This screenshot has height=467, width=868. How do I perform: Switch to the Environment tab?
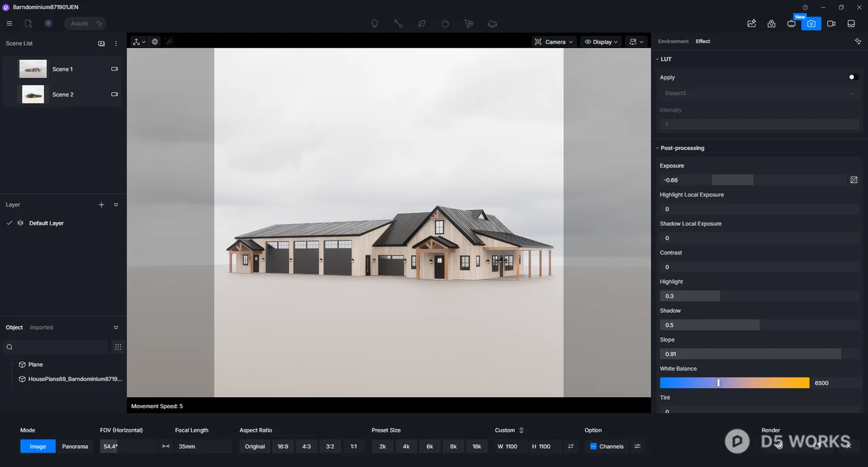[x=673, y=41]
